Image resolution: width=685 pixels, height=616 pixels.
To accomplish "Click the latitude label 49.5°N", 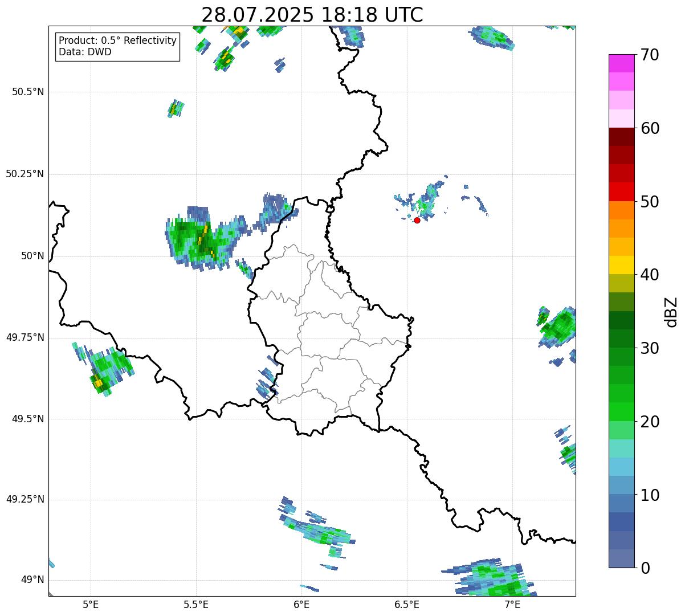I will tap(28, 419).
